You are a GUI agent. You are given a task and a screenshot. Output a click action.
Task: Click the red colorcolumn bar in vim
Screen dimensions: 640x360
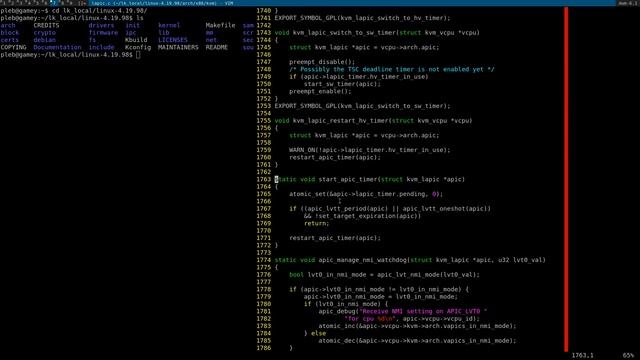click(566, 179)
